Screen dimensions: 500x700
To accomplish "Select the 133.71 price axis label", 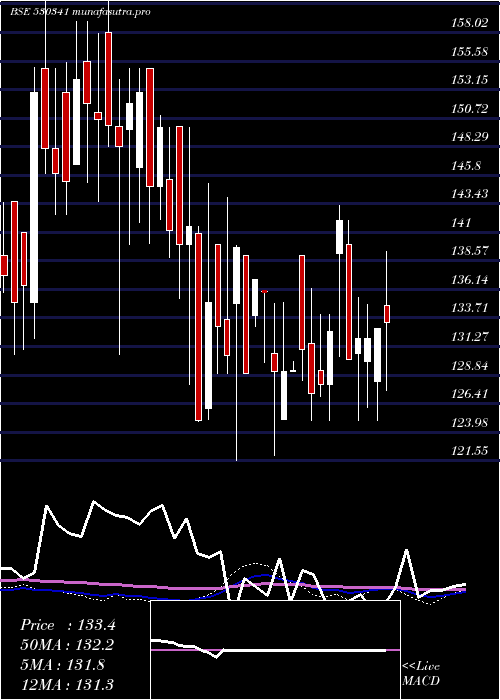I will point(470,308).
